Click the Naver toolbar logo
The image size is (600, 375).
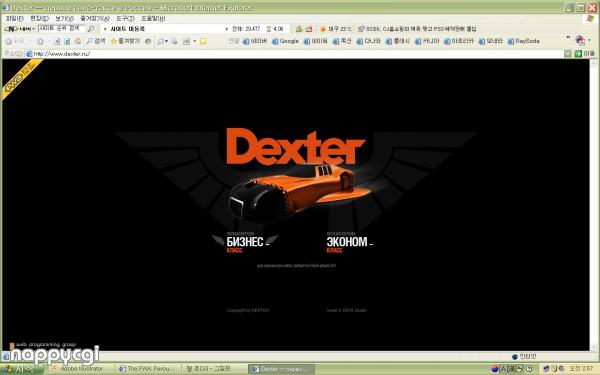(17, 29)
